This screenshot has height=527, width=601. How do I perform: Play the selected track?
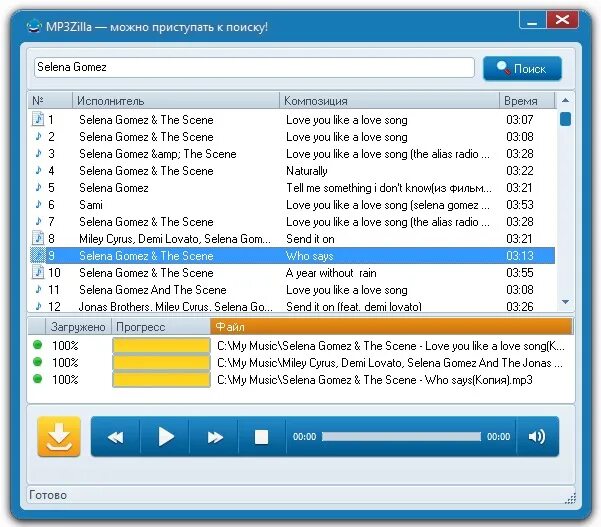tap(165, 437)
